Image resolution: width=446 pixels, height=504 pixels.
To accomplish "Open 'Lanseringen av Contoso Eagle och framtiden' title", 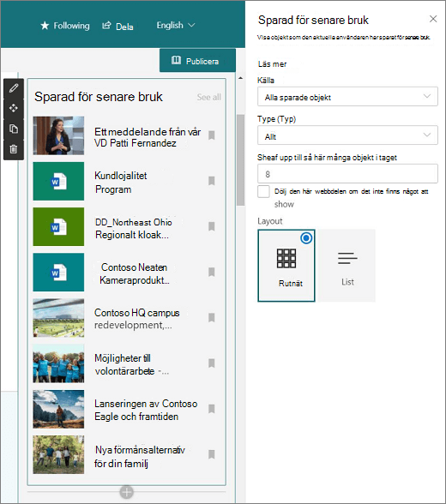I will pyautogui.click(x=146, y=410).
